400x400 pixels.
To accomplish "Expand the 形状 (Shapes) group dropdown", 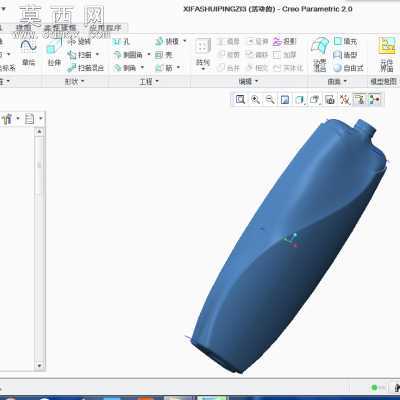I will click(x=83, y=81).
